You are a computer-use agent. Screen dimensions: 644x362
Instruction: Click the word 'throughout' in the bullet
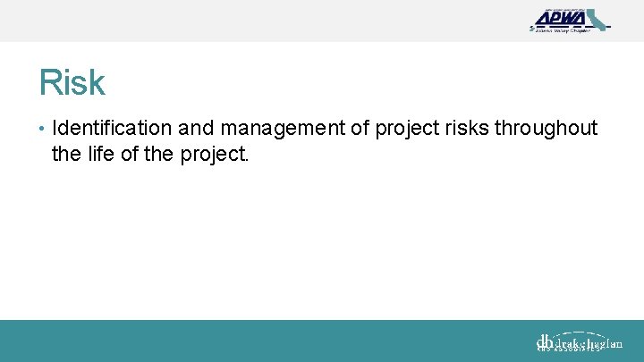click(x=546, y=129)
